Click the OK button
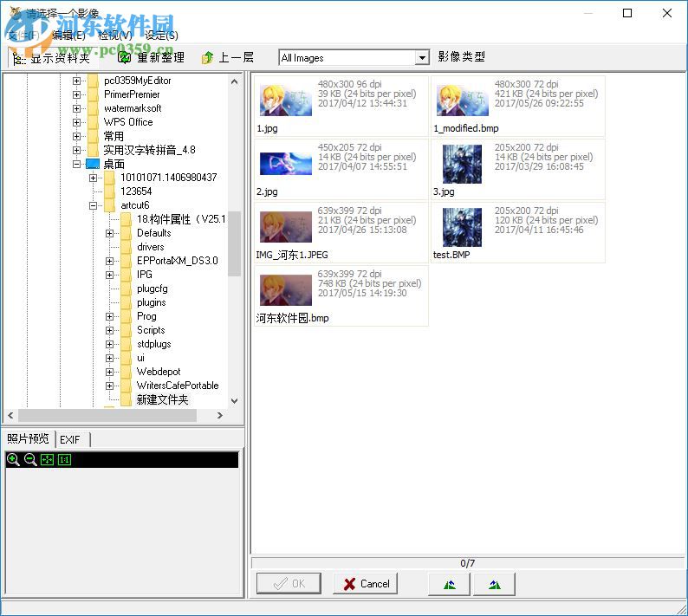Image resolution: width=688 pixels, height=616 pixels. pos(289,584)
